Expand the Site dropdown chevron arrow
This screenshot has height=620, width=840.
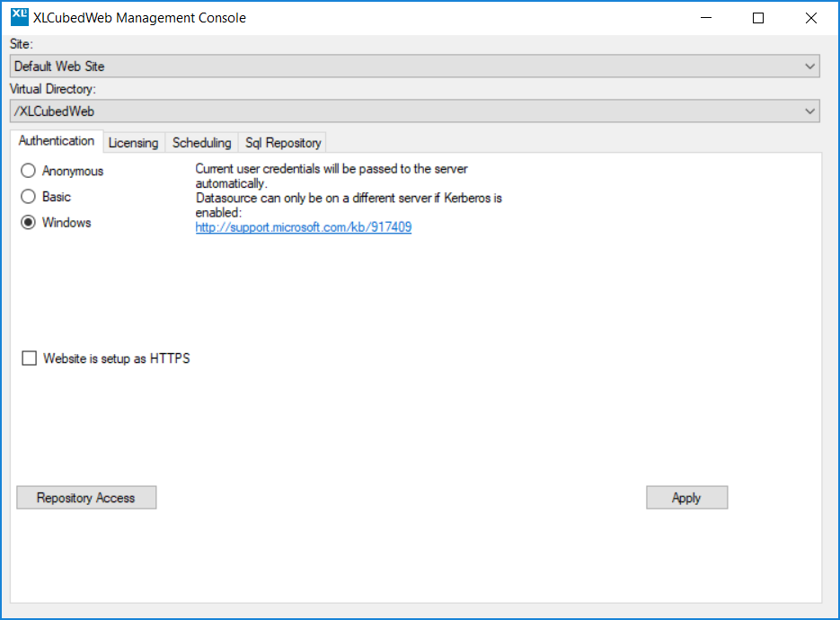pos(809,66)
